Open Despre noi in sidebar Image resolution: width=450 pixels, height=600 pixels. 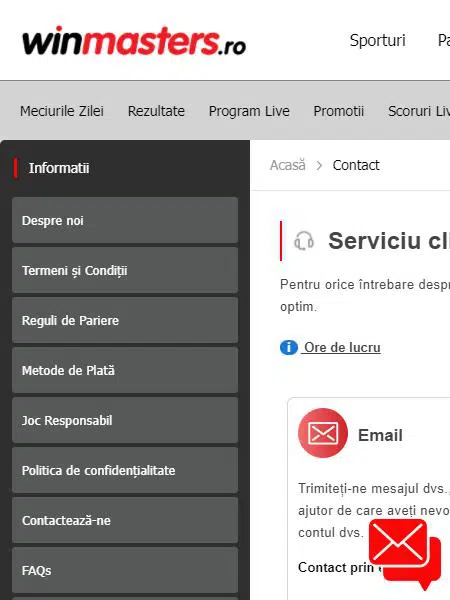[x=125, y=220]
